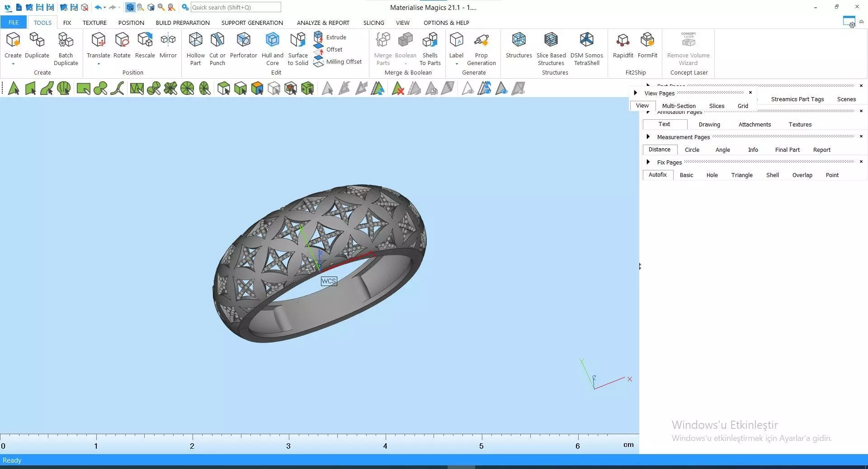Collapse the Measurement Pages section
Viewport: 868px width, 469px height.
(x=648, y=136)
